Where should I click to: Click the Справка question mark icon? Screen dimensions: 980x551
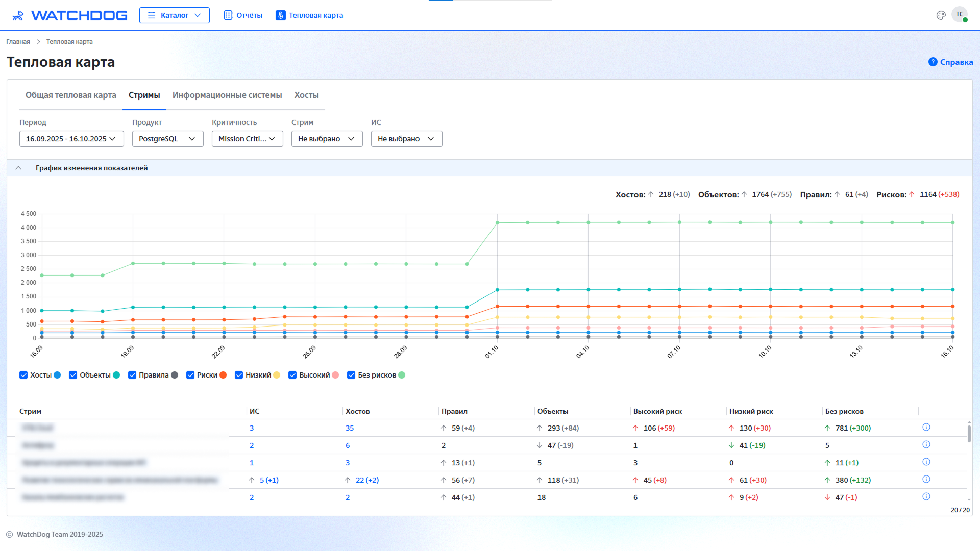point(933,62)
